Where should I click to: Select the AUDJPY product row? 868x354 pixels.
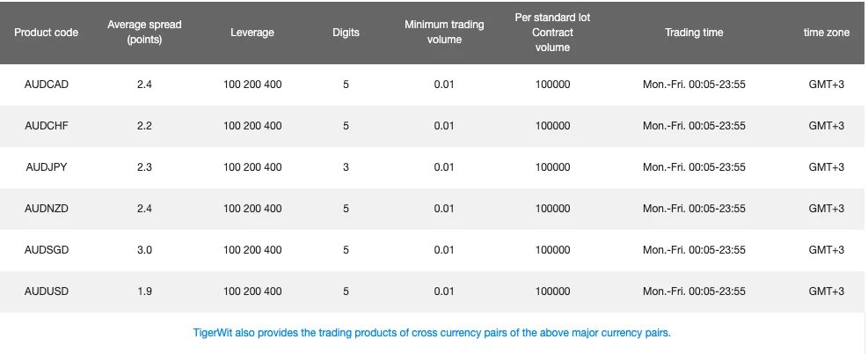[x=47, y=167]
